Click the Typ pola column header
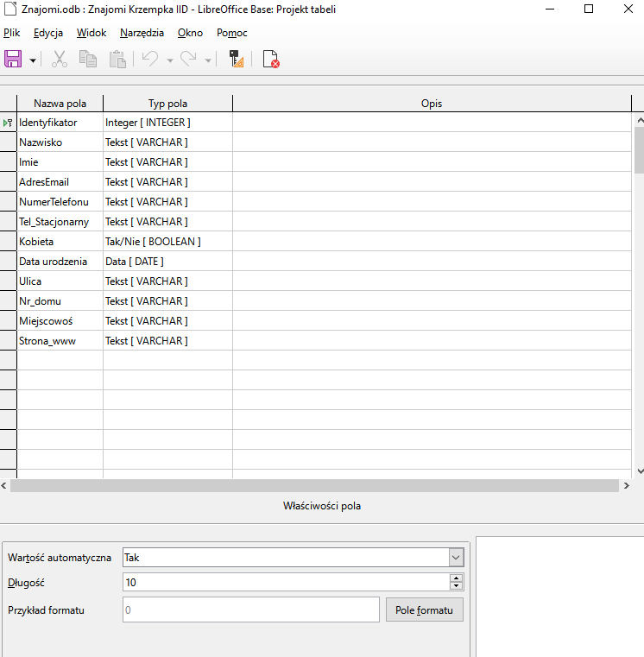Viewport: 644px width, 657px height. (167, 104)
